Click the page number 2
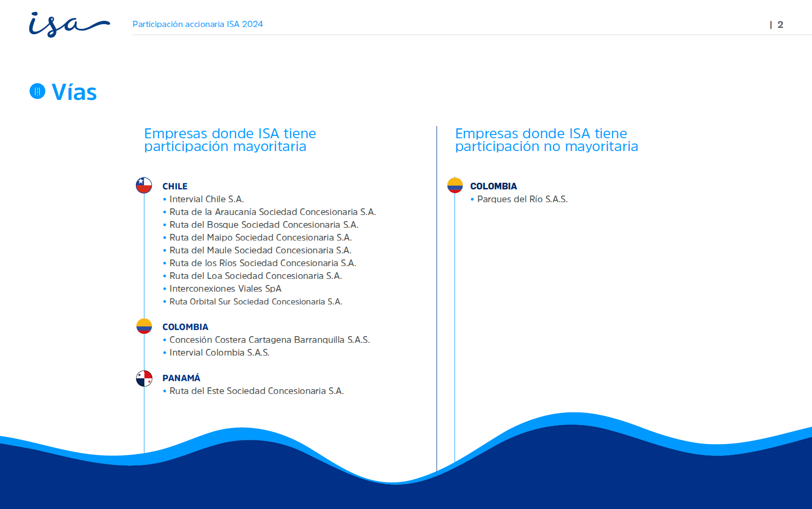Viewport: 812px width, 509px height. [780, 25]
